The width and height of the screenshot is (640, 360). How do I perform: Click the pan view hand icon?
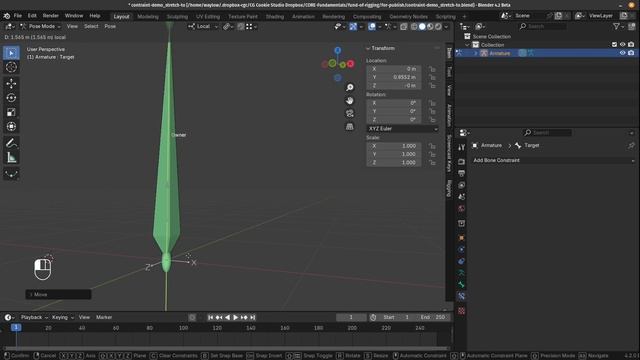pyautogui.click(x=350, y=100)
